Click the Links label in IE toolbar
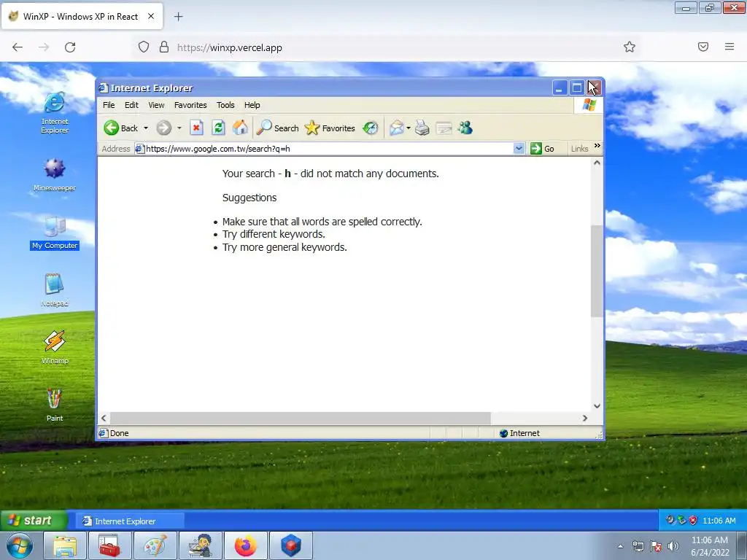The height and width of the screenshot is (560, 747). pyautogui.click(x=579, y=149)
